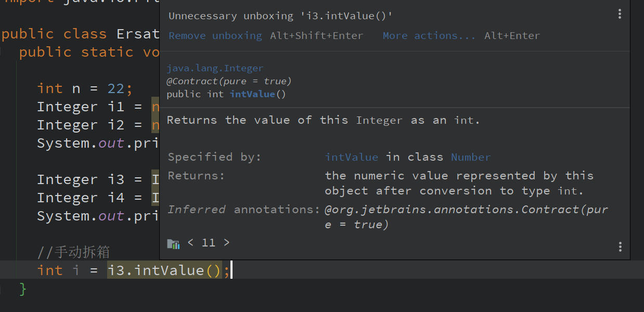This screenshot has width=644, height=312.
Task: Place cursor on highlighted i3.intValue() call
Action: point(164,270)
